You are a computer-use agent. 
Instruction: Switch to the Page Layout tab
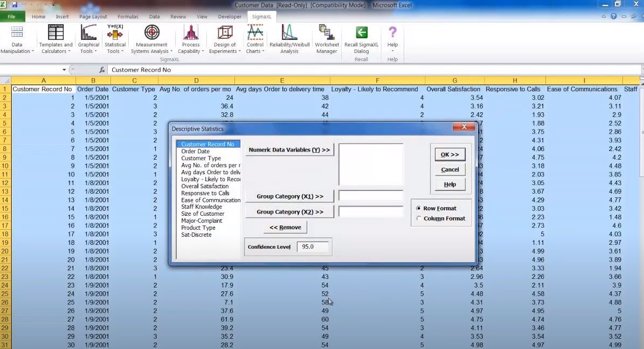pyautogui.click(x=93, y=17)
